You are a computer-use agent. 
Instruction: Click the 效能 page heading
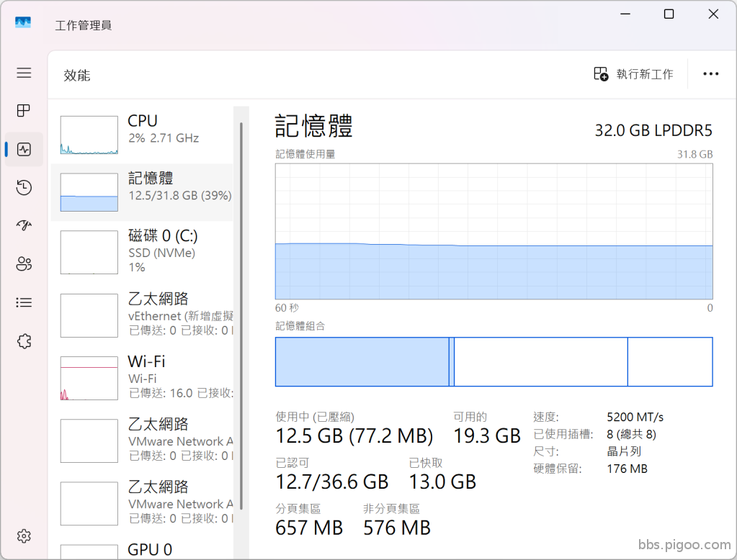pos(77,75)
